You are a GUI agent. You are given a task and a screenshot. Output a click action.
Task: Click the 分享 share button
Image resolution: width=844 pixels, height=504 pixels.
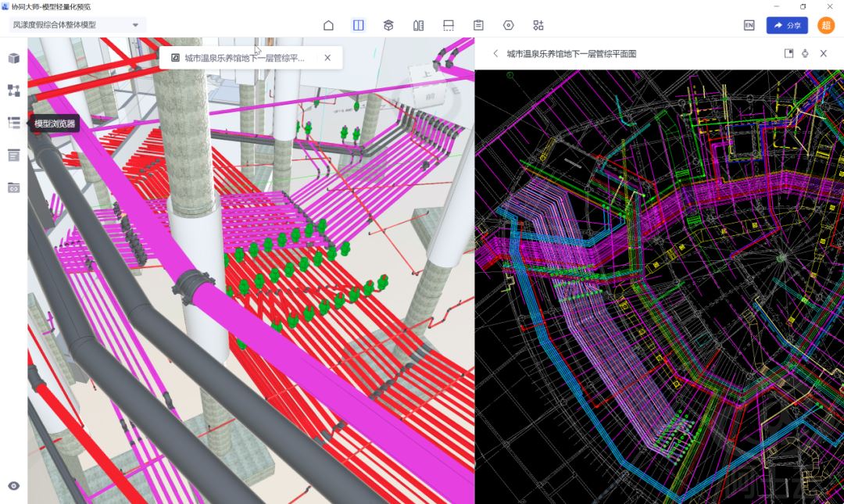click(786, 25)
